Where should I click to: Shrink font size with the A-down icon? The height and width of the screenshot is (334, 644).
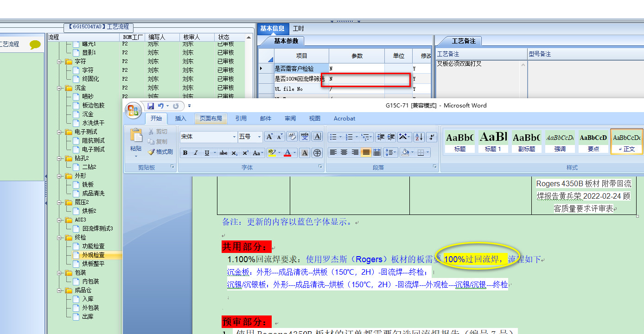pos(280,137)
